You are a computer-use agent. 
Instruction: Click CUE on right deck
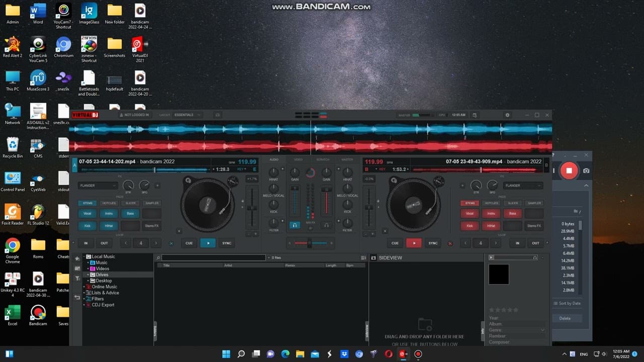pos(395,243)
